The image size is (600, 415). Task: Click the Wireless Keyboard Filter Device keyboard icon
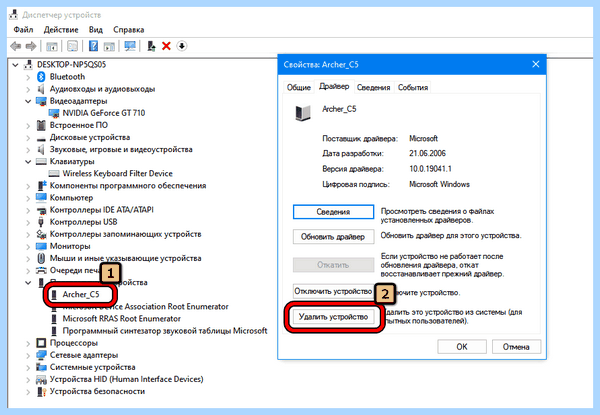54,174
